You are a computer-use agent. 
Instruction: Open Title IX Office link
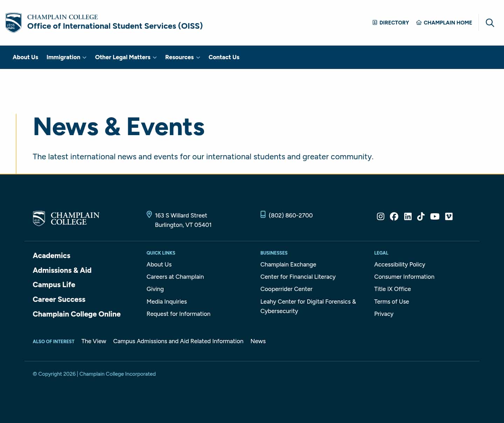(392, 289)
